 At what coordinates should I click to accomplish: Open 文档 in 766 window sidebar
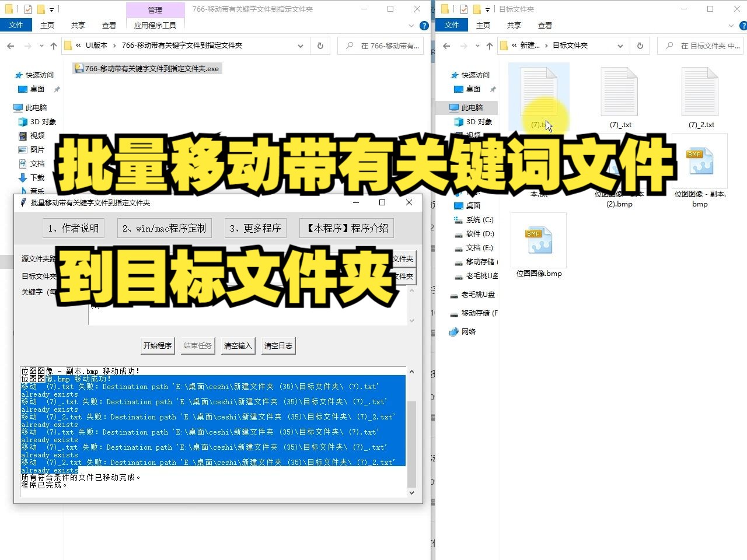[x=32, y=163]
